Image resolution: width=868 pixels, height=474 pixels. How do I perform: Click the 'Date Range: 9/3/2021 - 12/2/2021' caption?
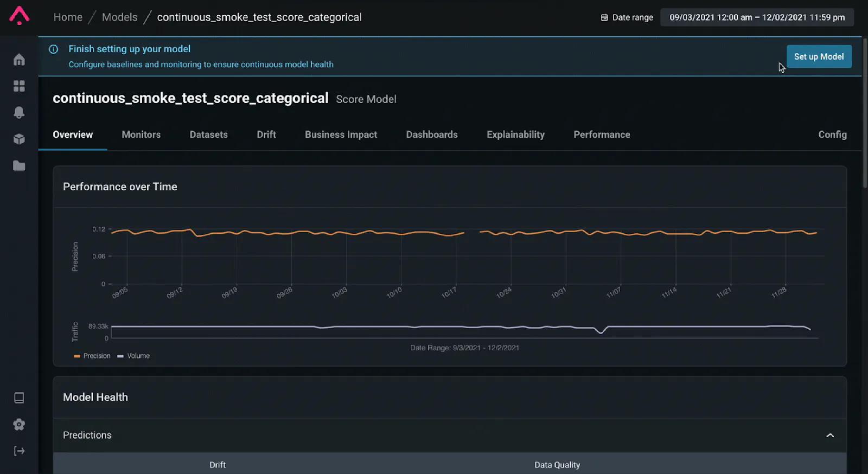pos(464,348)
